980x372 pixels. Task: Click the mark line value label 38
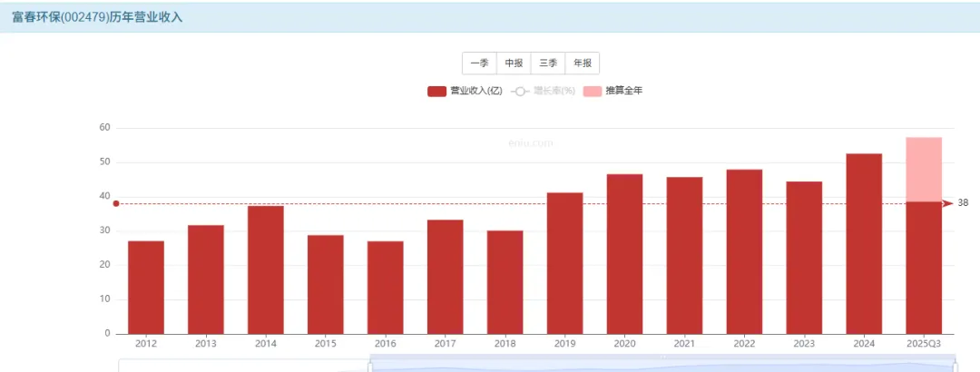click(963, 203)
